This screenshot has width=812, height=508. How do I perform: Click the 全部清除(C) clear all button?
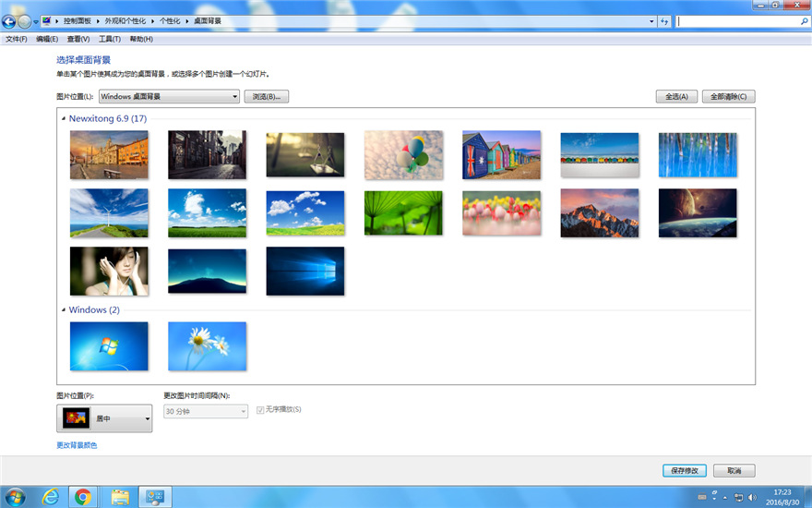[x=728, y=96]
